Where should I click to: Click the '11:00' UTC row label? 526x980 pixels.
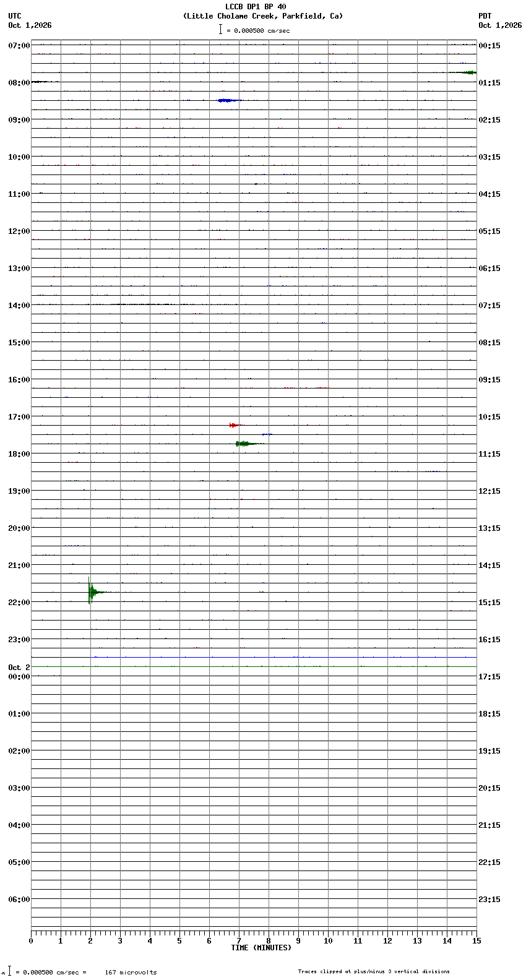pos(19,194)
